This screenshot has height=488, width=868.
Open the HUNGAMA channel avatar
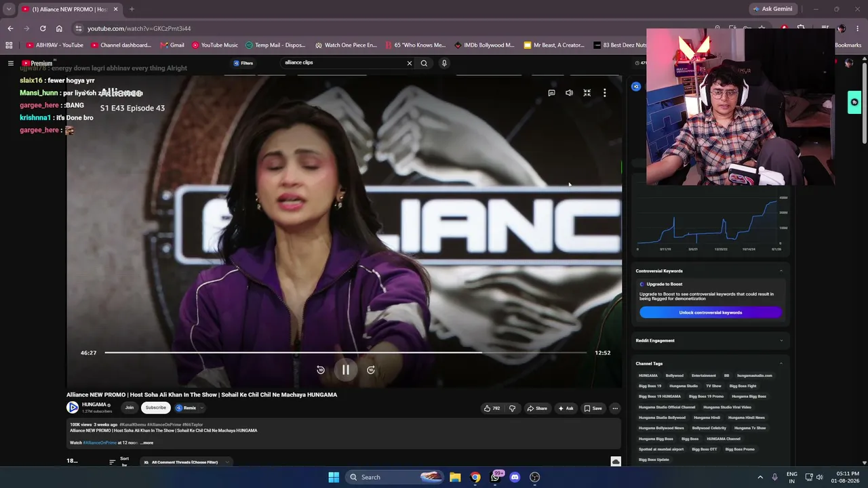[x=73, y=407]
